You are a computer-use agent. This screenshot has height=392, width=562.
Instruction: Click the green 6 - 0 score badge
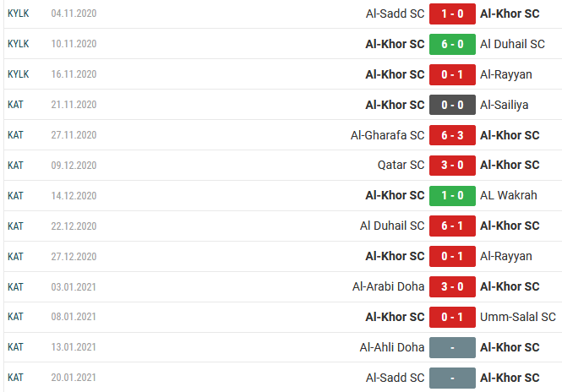pyautogui.click(x=452, y=44)
